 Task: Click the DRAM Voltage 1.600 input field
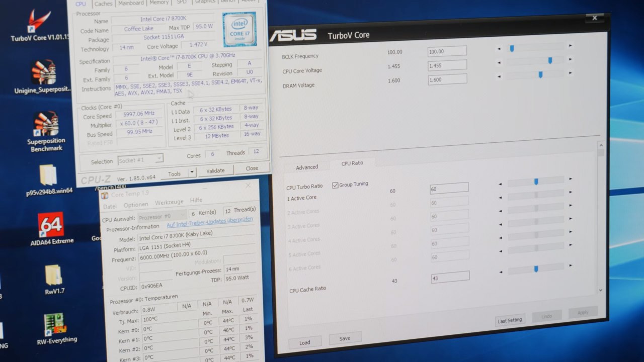tap(447, 79)
